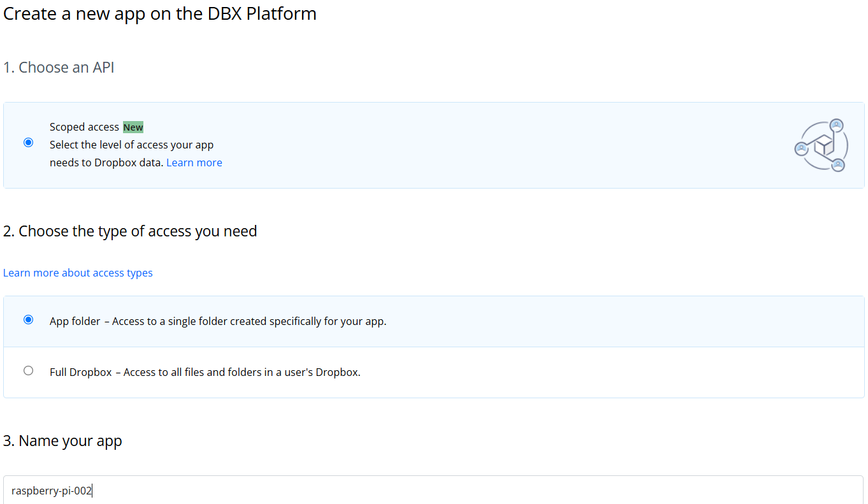
Task: Click 'Select the level of access your app' text
Action: (x=132, y=145)
